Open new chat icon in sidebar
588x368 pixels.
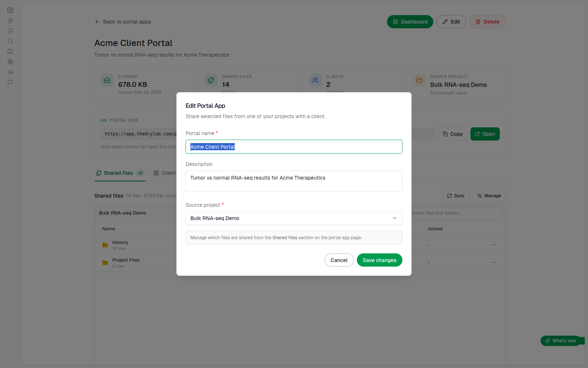10,21
